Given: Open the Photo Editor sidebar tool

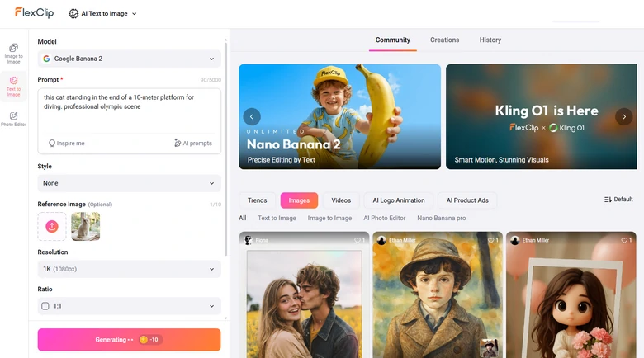Looking at the screenshot, I should (x=14, y=120).
